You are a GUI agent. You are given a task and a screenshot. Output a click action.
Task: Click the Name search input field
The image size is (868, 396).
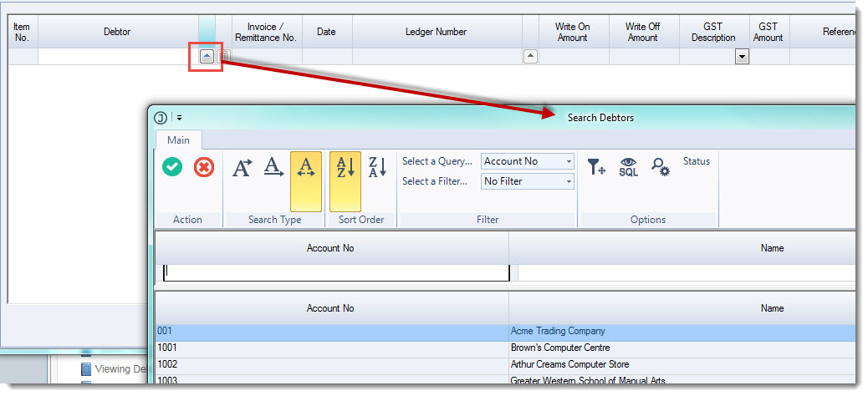click(687, 272)
